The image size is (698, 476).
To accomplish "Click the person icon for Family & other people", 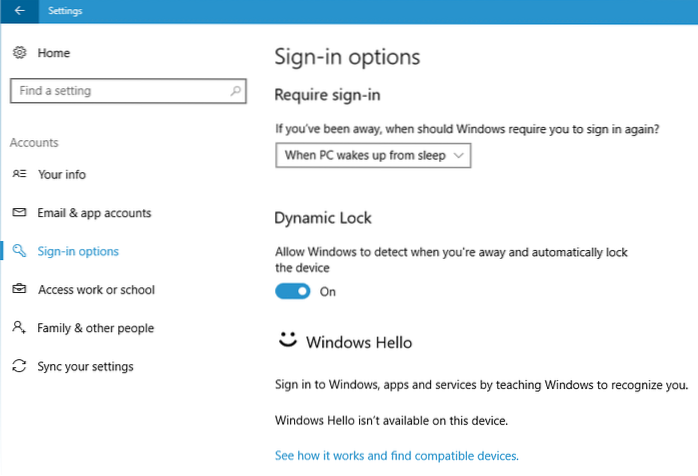I will point(19,328).
